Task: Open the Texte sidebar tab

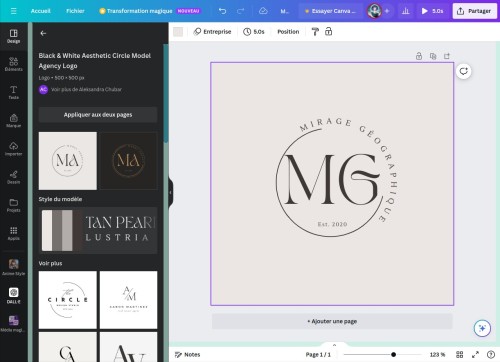Action: tap(14, 92)
